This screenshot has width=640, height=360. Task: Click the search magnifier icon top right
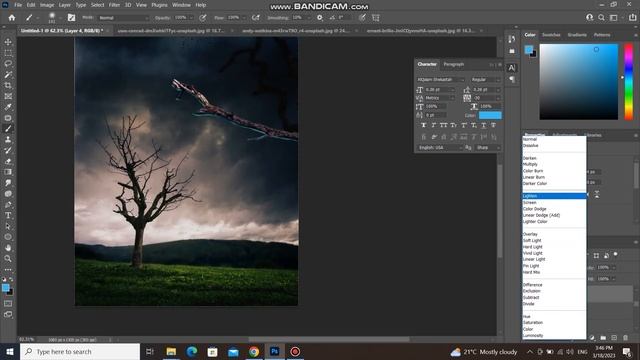[601, 18]
